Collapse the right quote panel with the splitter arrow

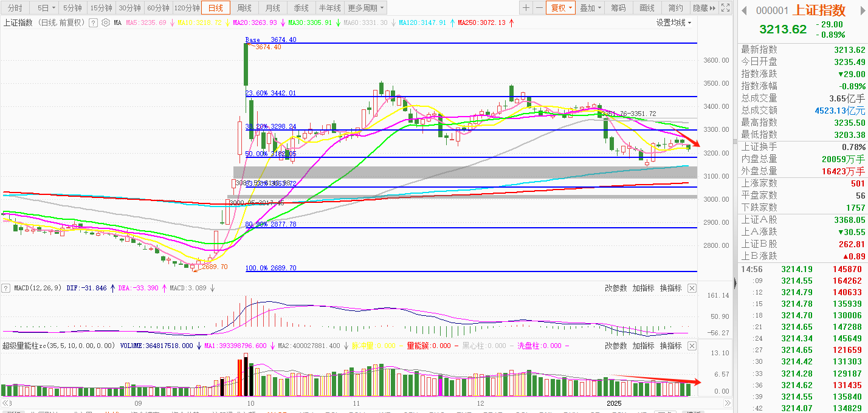tap(735, 282)
